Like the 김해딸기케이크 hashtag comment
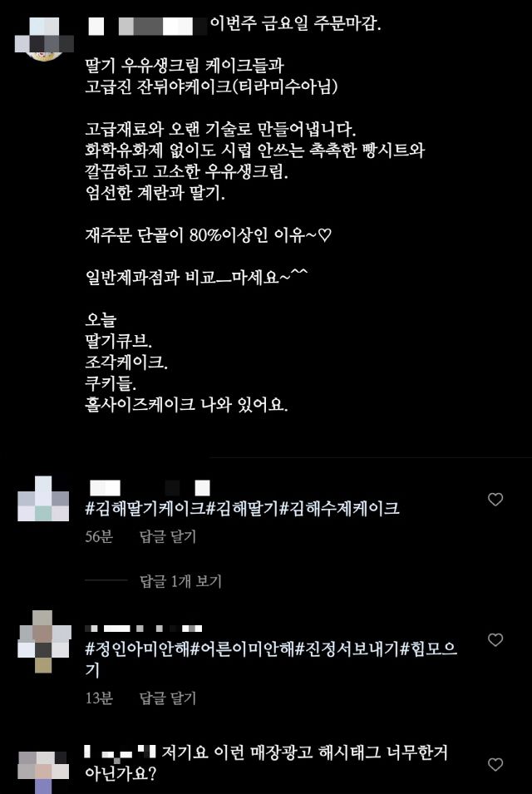 [x=495, y=500]
